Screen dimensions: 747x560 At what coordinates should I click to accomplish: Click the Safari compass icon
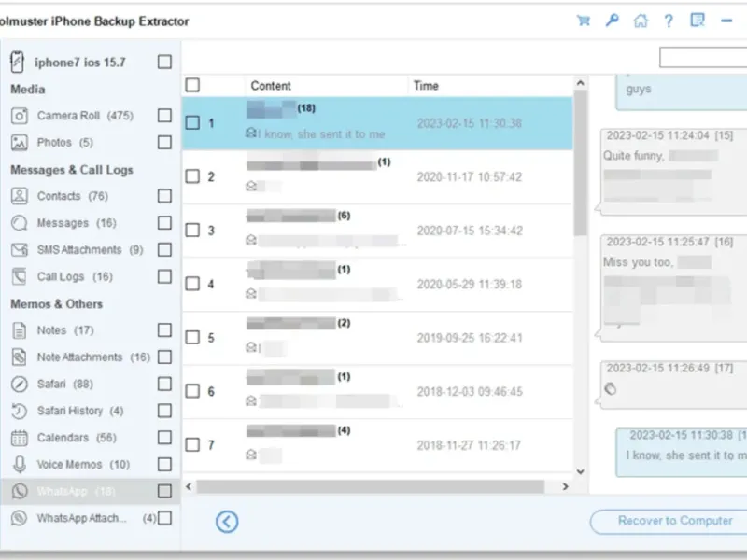coord(19,384)
